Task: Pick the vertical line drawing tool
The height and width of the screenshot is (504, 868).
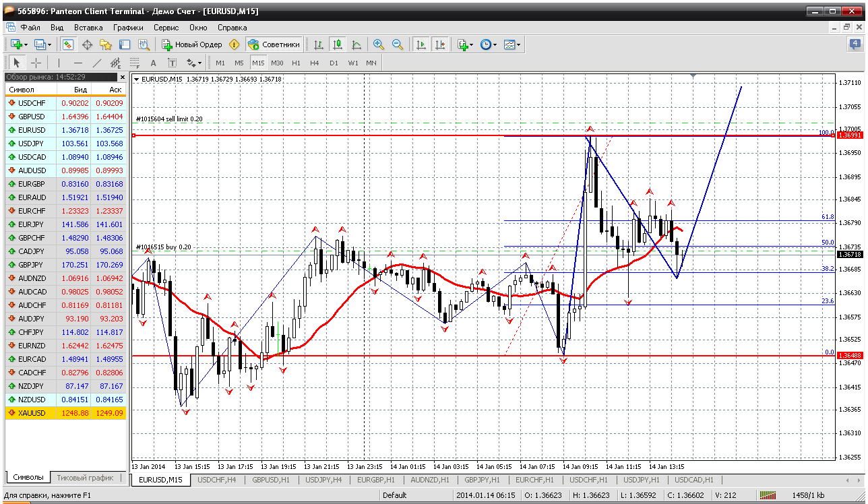Action: [x=59, y=63]
